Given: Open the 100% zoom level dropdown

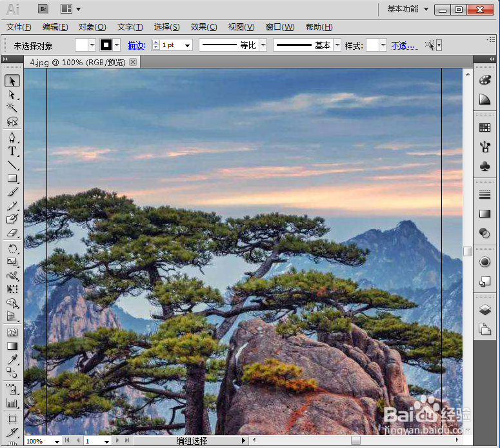Looking at the screenshot, I should point(57,442).
